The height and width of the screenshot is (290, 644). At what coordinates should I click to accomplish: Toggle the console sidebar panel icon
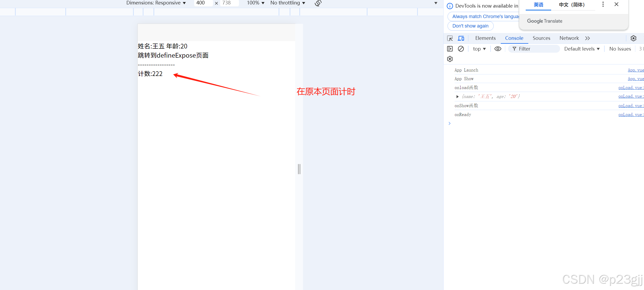pos(450,49)
